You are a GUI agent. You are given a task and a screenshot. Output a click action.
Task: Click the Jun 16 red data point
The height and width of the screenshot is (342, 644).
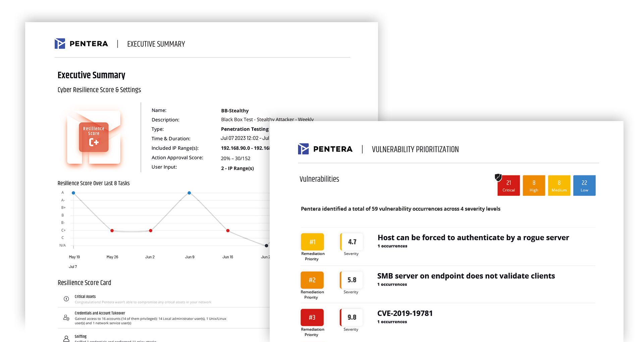[228, 231]
